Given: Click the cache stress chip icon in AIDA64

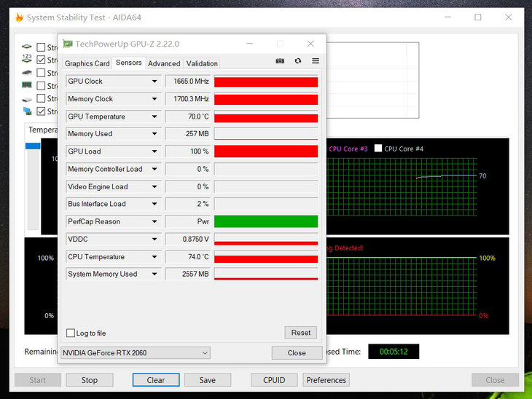Looking at the screenshot, I should coord(27,73).
